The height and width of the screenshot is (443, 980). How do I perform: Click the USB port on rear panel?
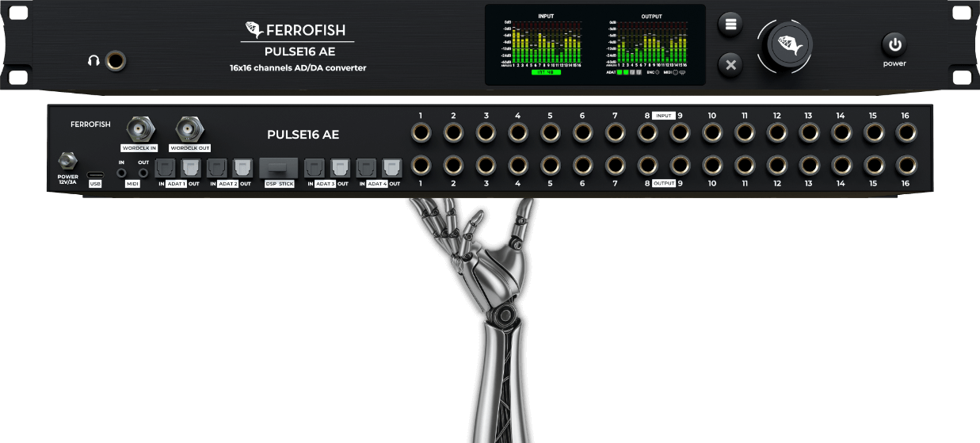point(95,173)
